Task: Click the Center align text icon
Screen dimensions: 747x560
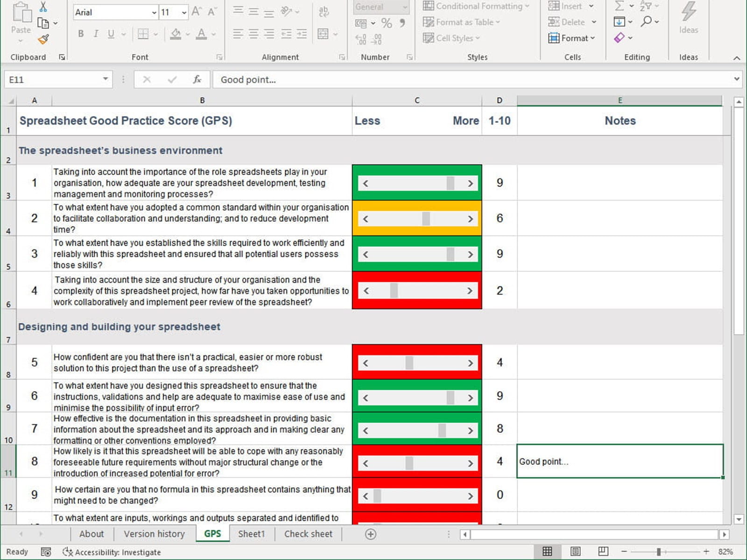Action: tap(254, 34)
